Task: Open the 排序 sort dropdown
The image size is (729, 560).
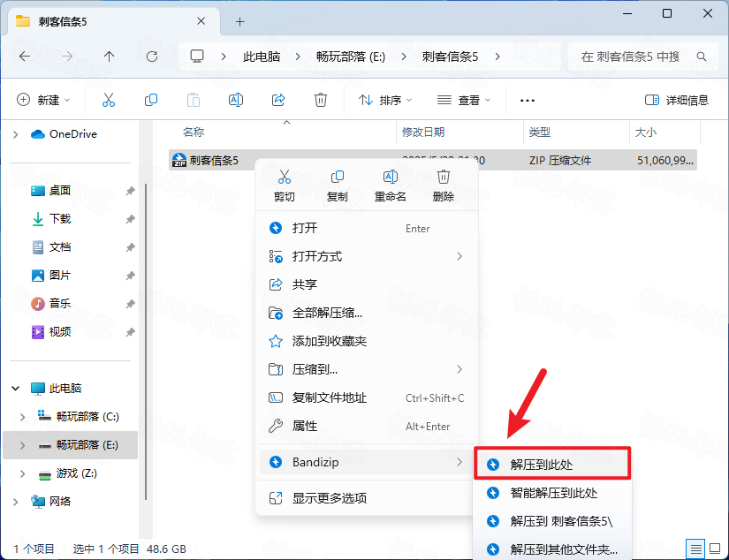Action: click(385, 100)
